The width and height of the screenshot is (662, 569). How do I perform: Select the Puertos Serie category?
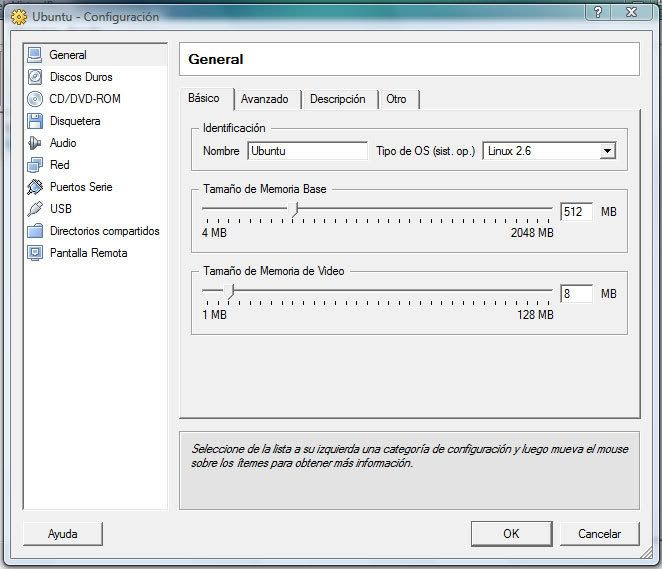pos(81,187)
